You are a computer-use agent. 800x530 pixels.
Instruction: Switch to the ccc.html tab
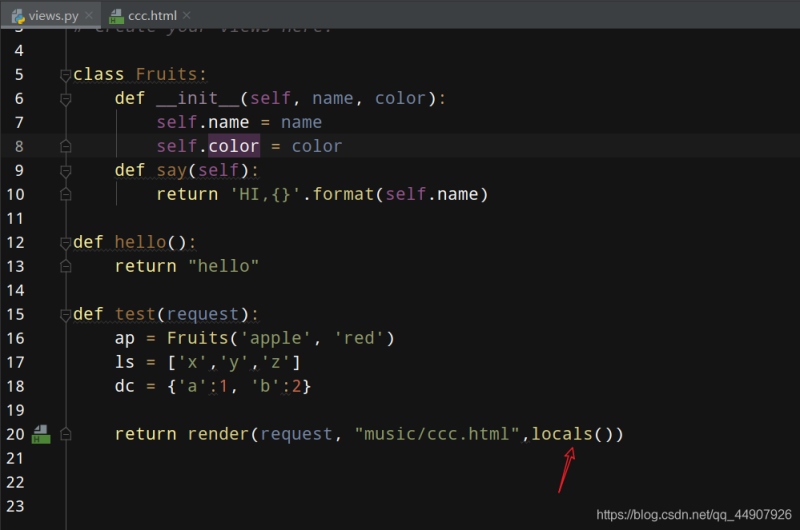pos(152,15)
